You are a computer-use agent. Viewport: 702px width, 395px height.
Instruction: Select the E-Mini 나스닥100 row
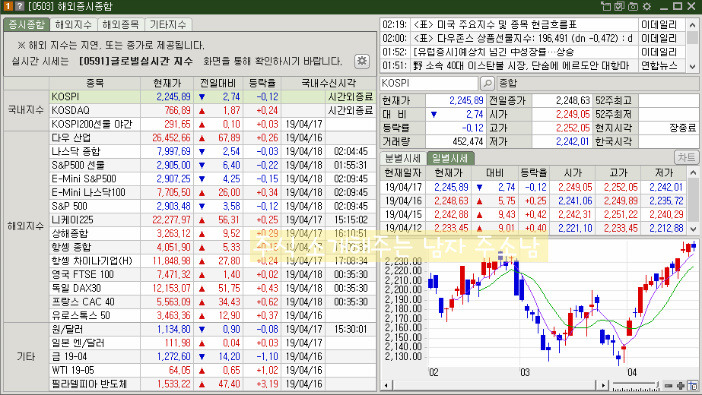212,193
